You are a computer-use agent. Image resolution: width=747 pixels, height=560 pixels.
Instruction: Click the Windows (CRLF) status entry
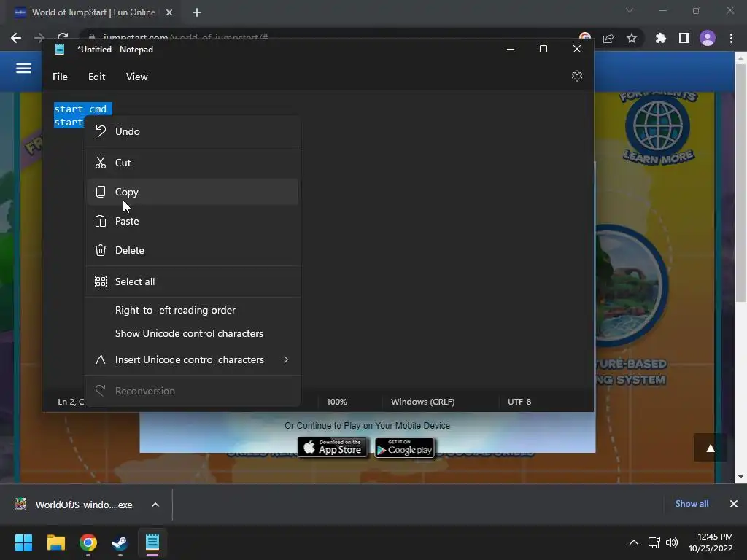point(423,402)
